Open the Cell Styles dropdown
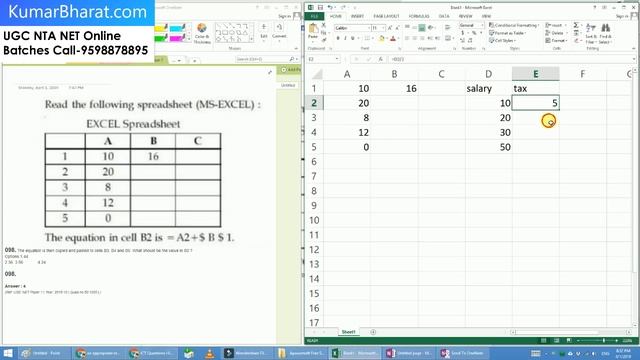Image resolution: width=640 pixels, height=360 pixels. point(502,40)
